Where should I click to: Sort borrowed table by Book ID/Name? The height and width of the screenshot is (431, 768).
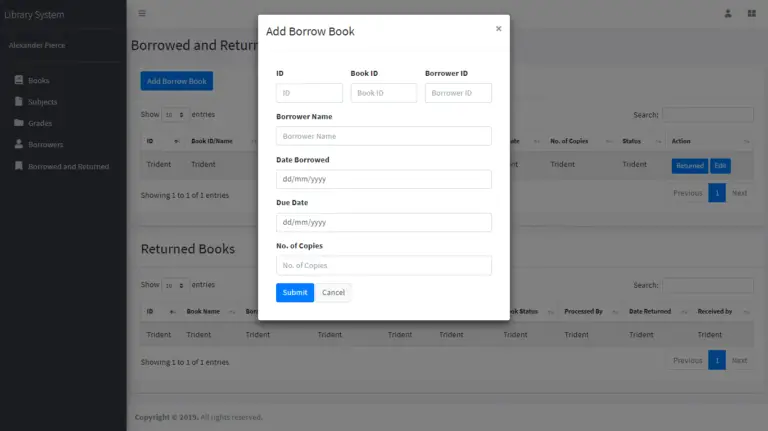[223, 141]
